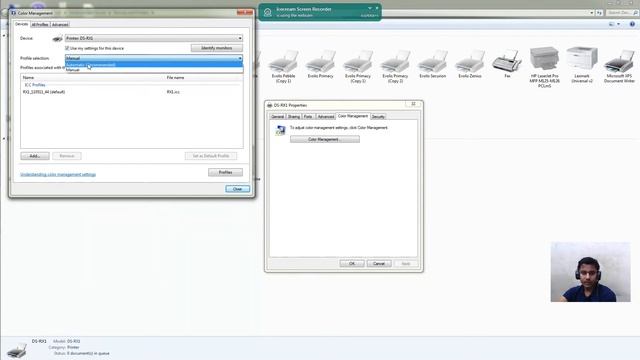Screen dimensions: 640x360
Task: Select the Lexmark Universal v2 printer icon
Action: [582, 65]
